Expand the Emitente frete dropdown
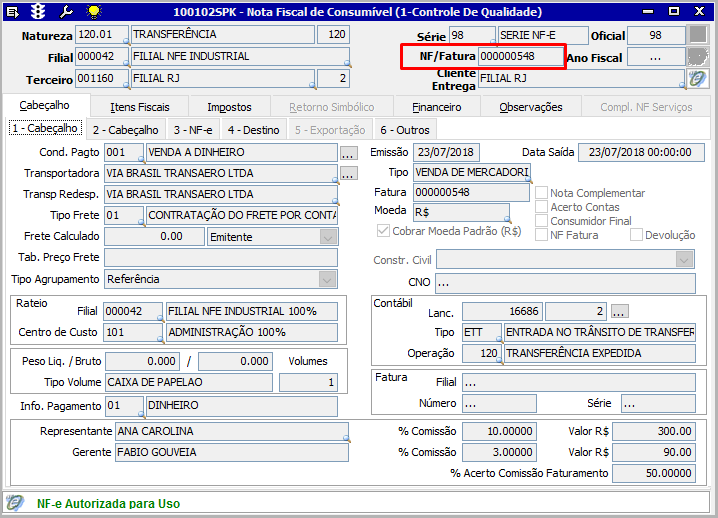 (x=328, y=237)
